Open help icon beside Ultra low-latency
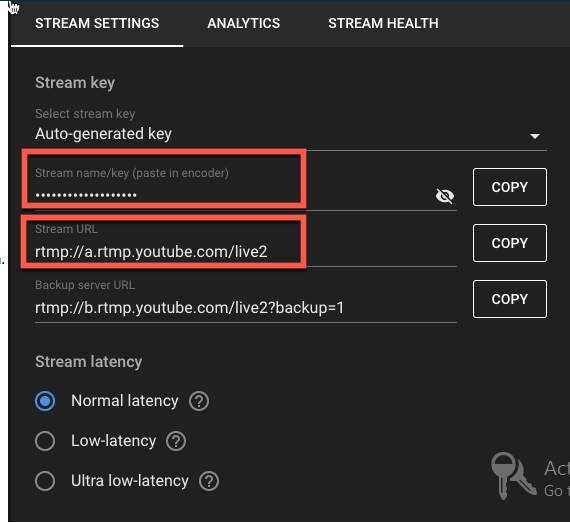The width and height of the screenshot is (570, 523). coord(209,481)
